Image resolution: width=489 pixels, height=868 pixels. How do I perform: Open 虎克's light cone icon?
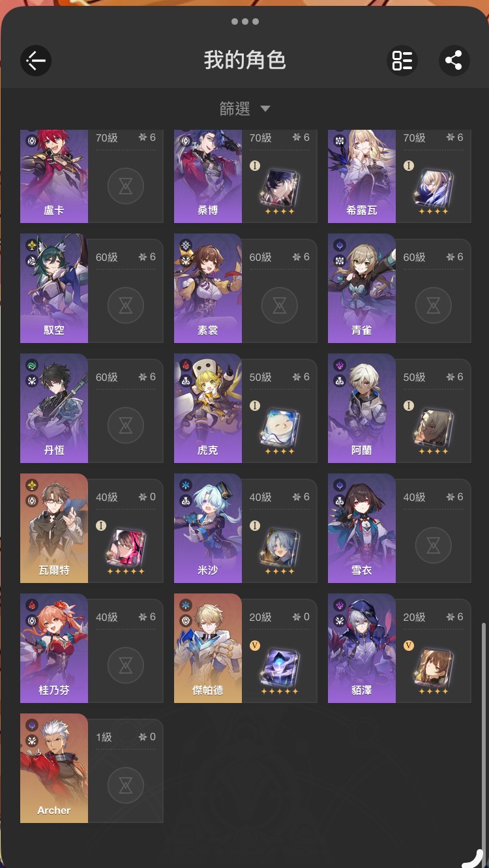pyautogui.click(x=280, y=426)
